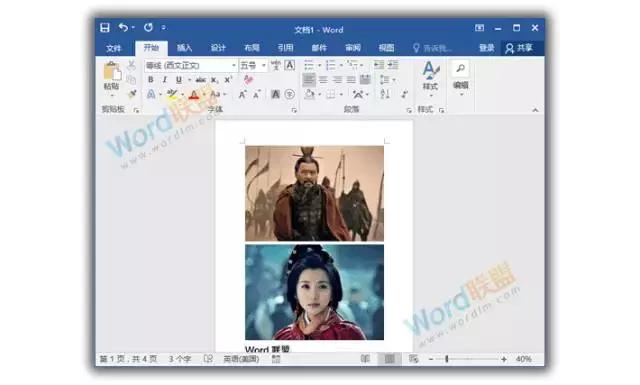
Task: Align text left
Action: (309, 80)
